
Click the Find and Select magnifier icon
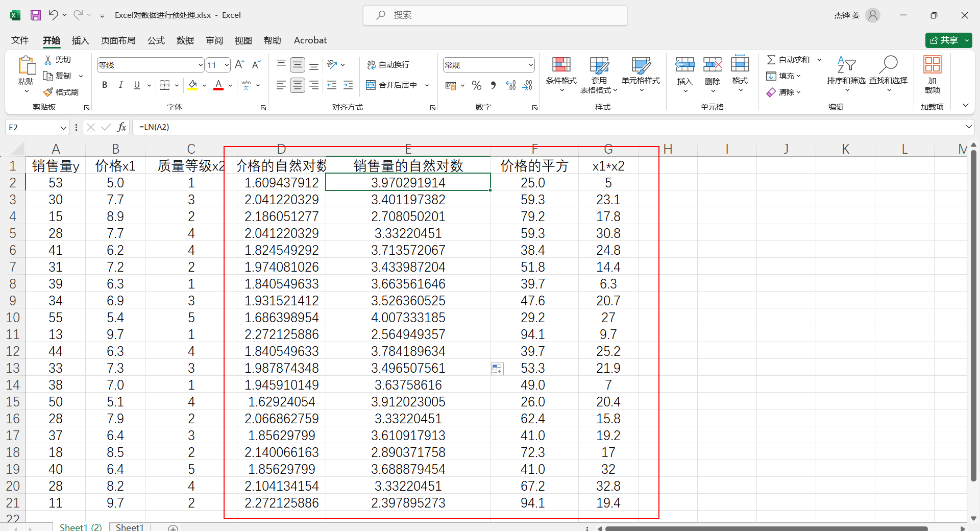point(888,65)
